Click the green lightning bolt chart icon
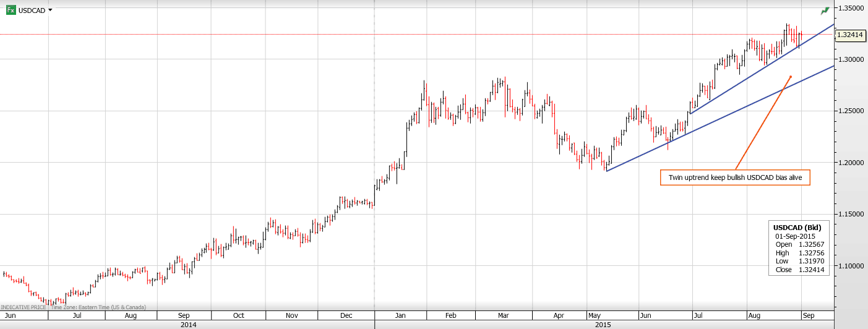 825,11
